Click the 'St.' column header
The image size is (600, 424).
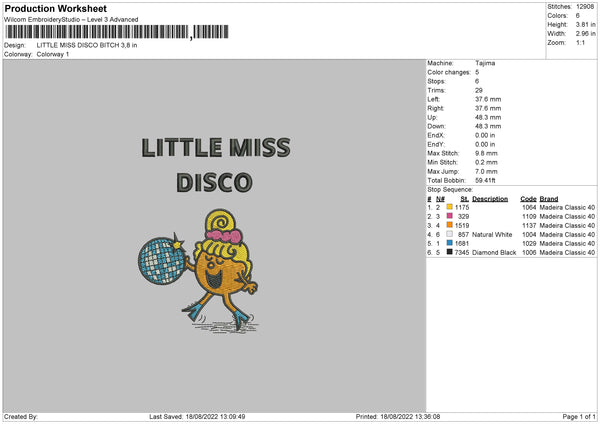coord(465,199)
